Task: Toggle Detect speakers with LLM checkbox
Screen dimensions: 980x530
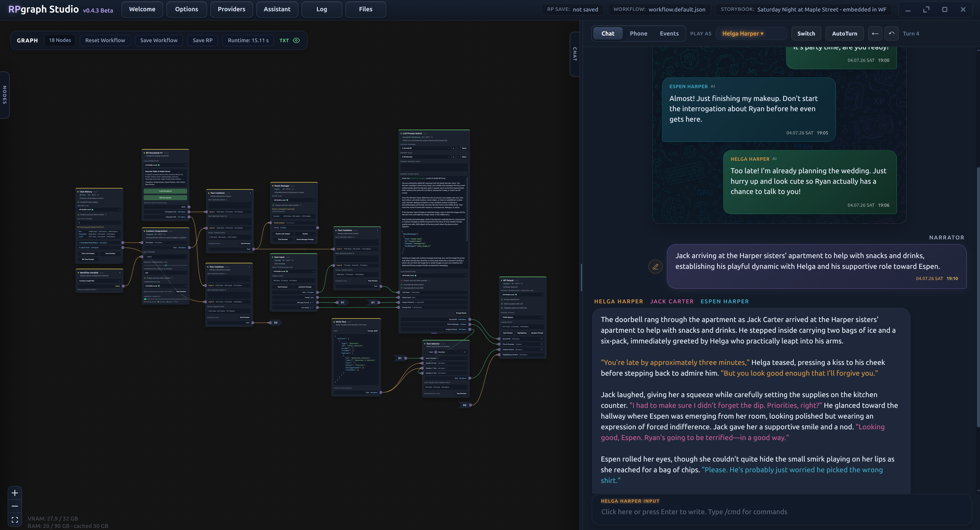Action: coord(502,304)
